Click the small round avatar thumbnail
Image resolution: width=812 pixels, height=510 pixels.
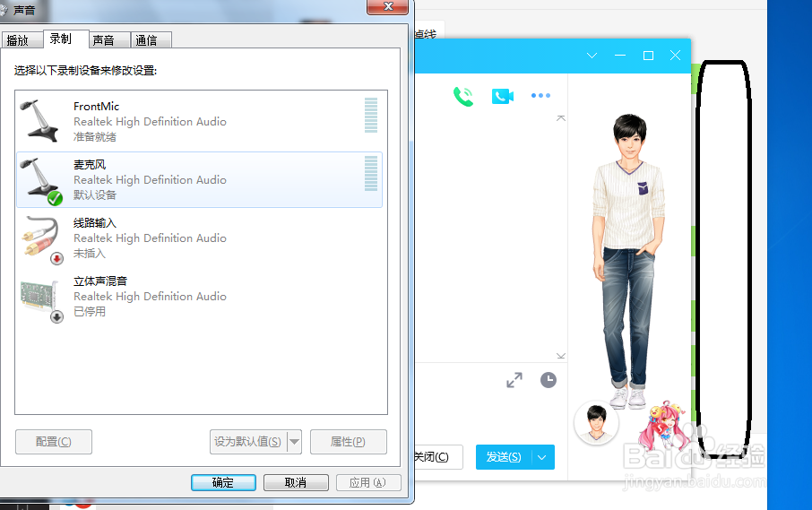(x=597, y=422)
